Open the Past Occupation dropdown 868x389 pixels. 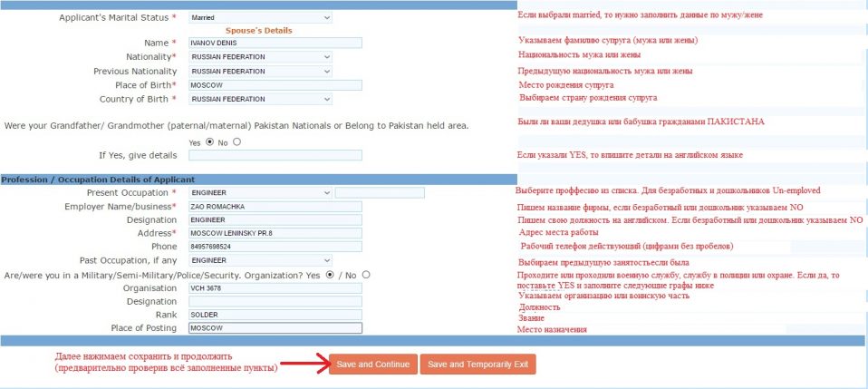pyautogui.click(x=260, y=260)
